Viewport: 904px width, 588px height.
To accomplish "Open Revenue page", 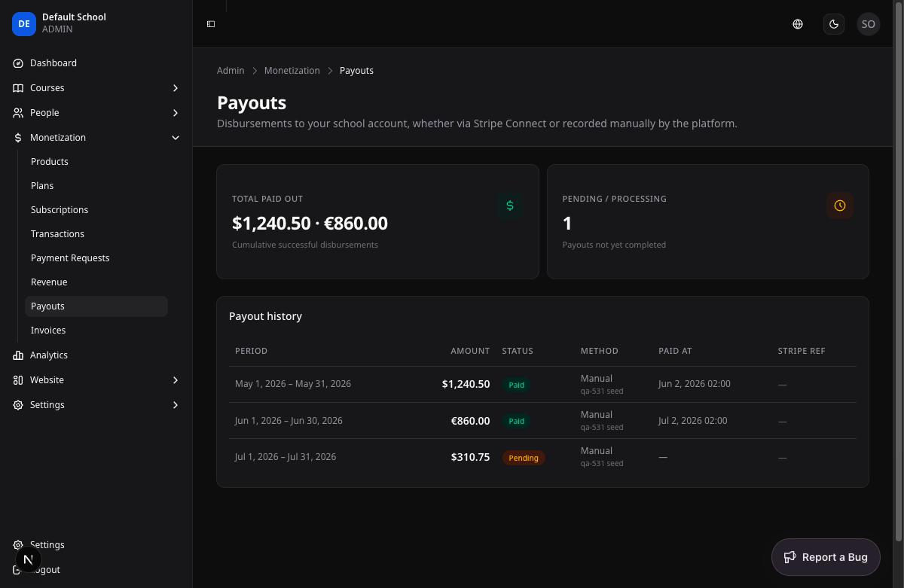I will [96, 282].
